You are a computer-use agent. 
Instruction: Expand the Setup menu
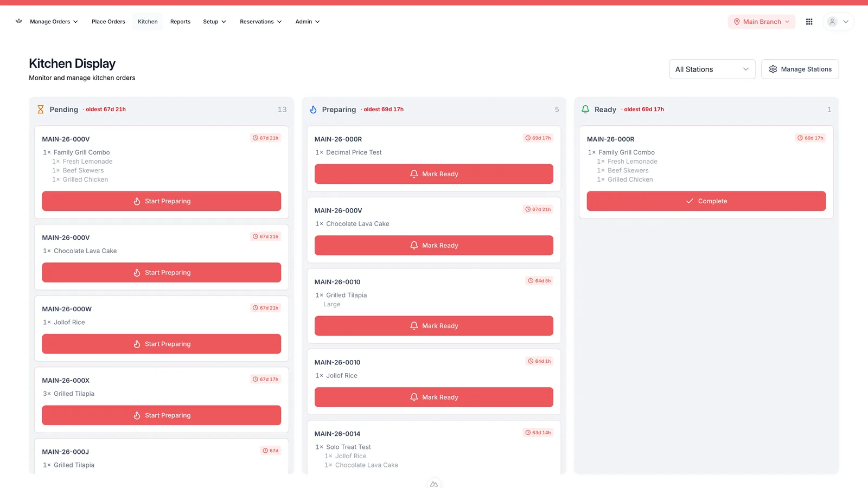point(214,22)
